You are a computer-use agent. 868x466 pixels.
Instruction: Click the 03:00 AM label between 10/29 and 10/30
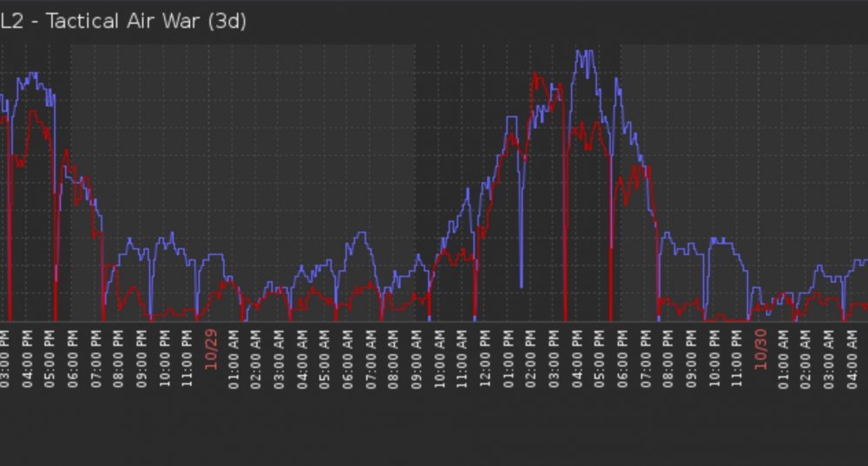pos(279,359)
